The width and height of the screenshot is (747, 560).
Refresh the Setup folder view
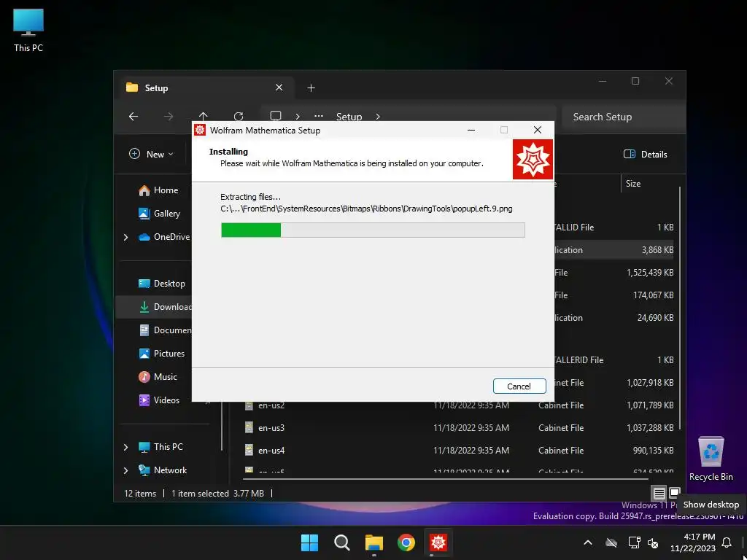click(x=239, y=117)
